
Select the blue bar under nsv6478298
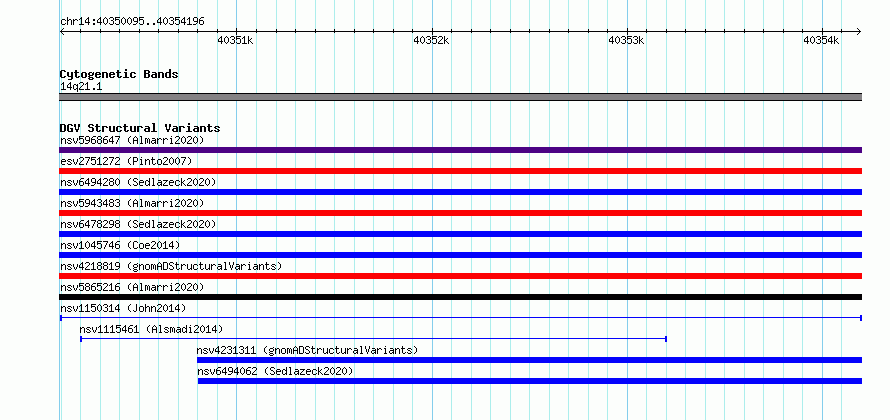[x=460, y=234]
